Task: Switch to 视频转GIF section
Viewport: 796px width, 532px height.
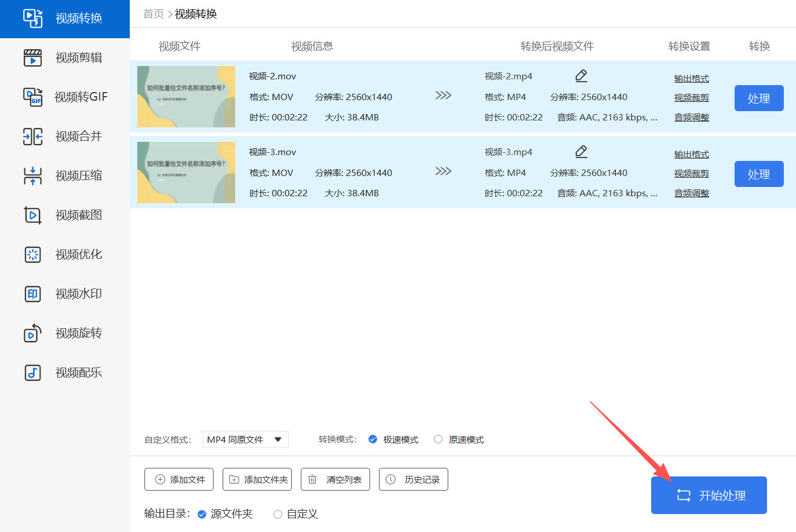Action: (x=65, y=97)
